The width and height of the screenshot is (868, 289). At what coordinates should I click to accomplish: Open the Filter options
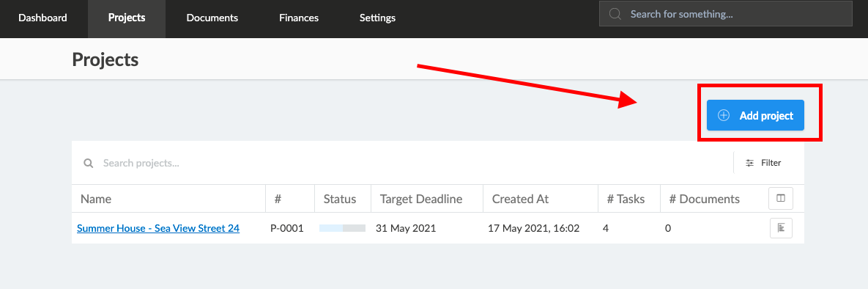pyautogui.click(x=763, y=163)
